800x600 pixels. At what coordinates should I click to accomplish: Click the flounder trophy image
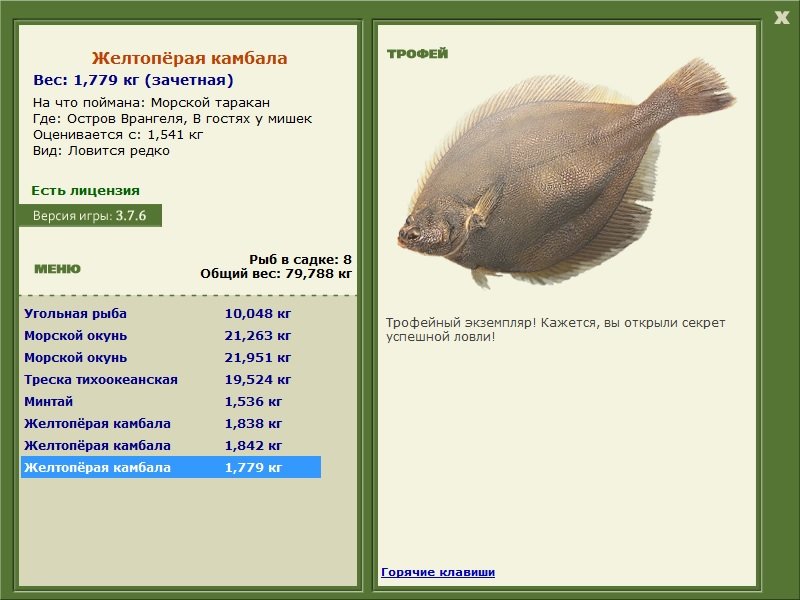[x=566, y=173]
